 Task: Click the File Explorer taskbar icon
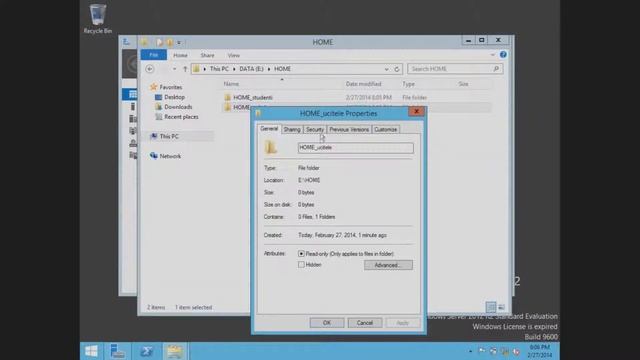pos(175,351)
